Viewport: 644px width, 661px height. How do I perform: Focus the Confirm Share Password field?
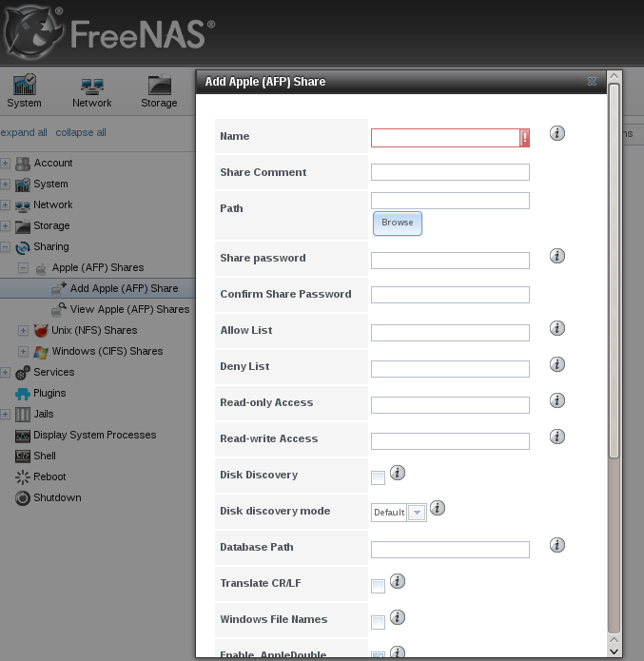coord(450,295)
